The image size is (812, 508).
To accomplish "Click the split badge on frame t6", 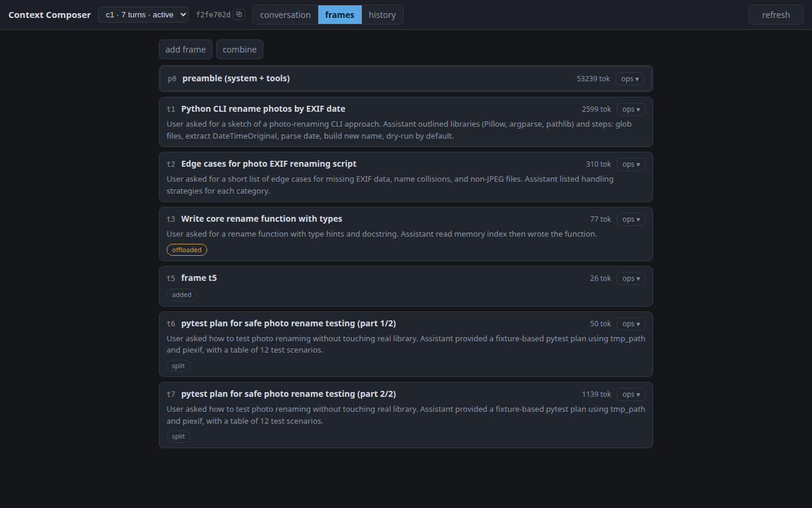I will (179, 366).
